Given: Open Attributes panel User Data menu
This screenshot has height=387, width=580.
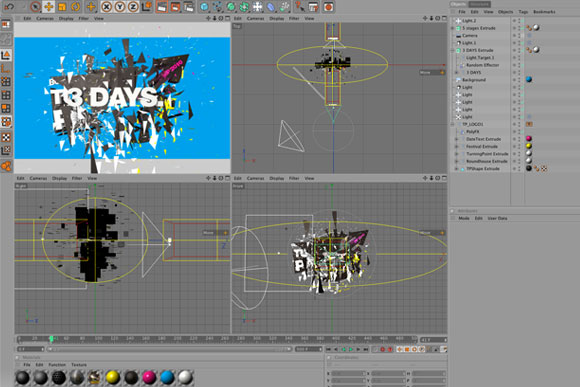Looking at the screenshot, I should click(x=497, y=218).
